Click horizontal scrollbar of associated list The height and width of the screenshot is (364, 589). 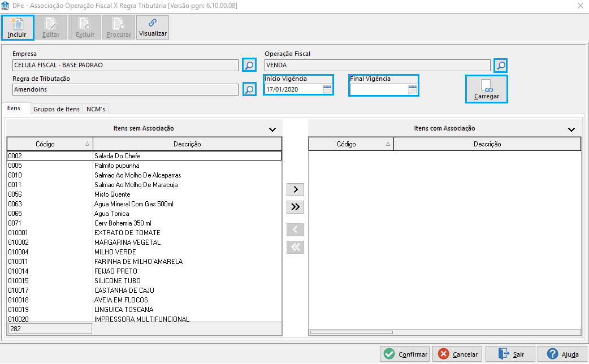coord(351,332)
